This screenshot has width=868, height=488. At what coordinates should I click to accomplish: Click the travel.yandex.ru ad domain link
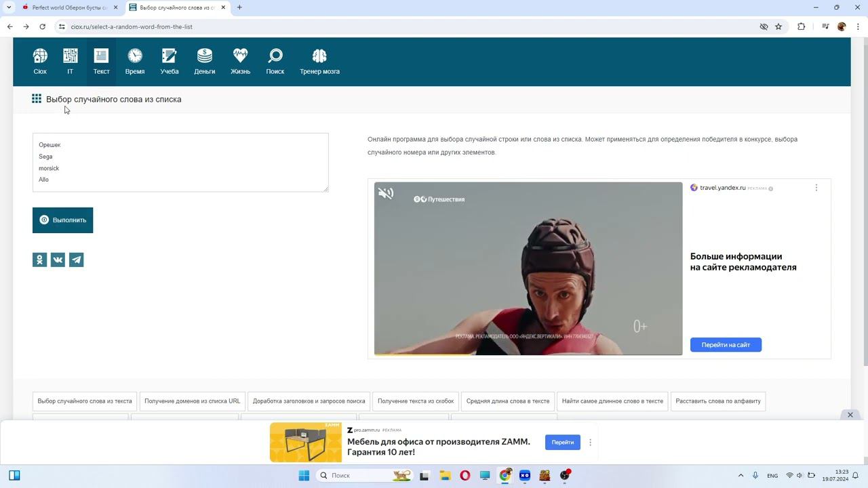pyautogui.click(x=723, y=188)
